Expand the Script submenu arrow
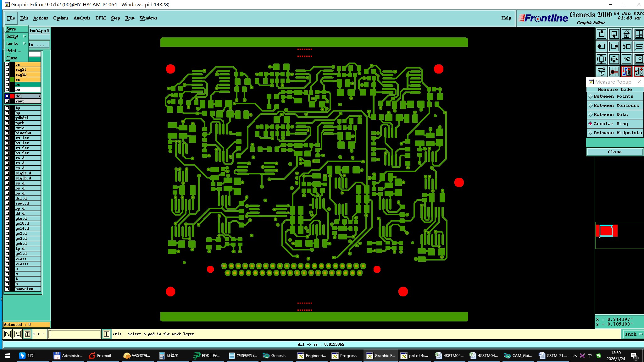Image resolution: width=644 pixels, height=362 pixels. [x=25, y=36]
